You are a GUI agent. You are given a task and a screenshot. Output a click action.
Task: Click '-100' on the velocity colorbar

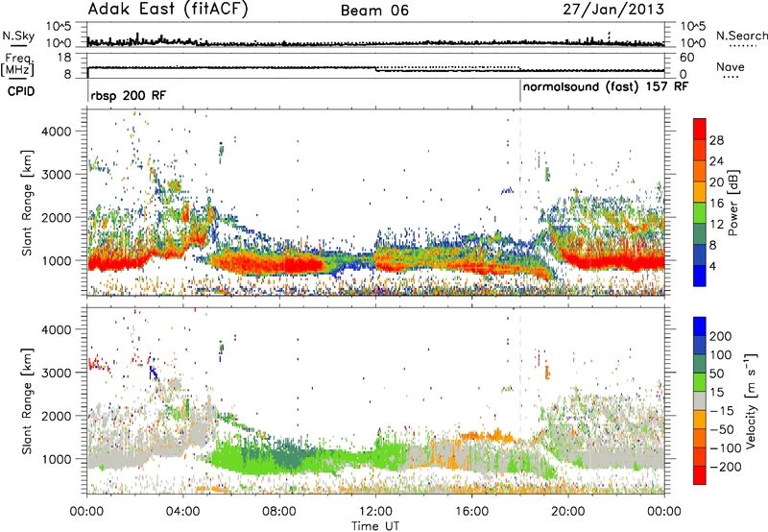[725, 447]
